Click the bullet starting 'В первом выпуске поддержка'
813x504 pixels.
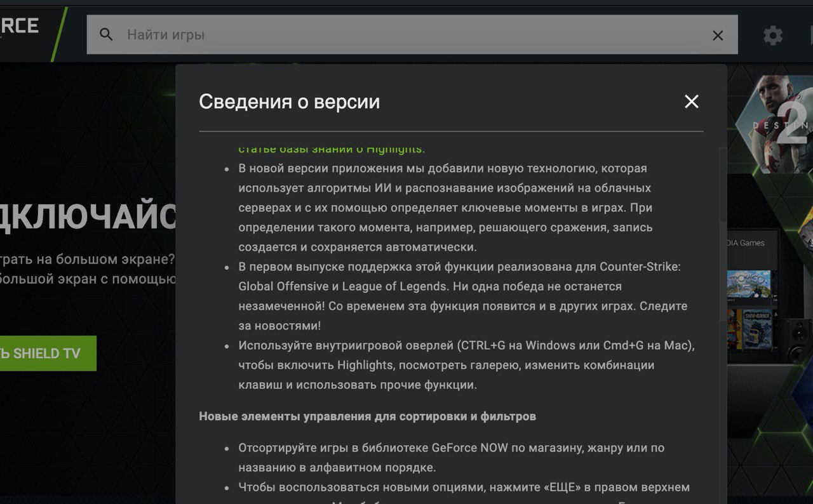tap(462, 296)
